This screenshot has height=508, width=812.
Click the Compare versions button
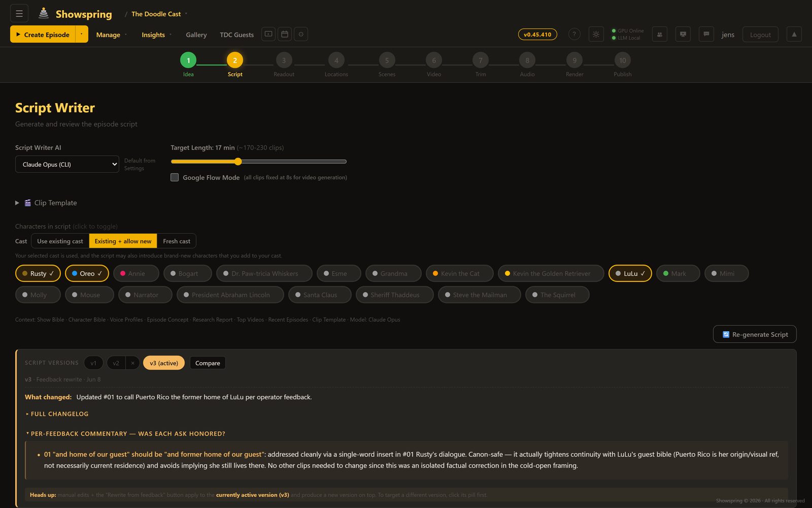pos(208,363)
